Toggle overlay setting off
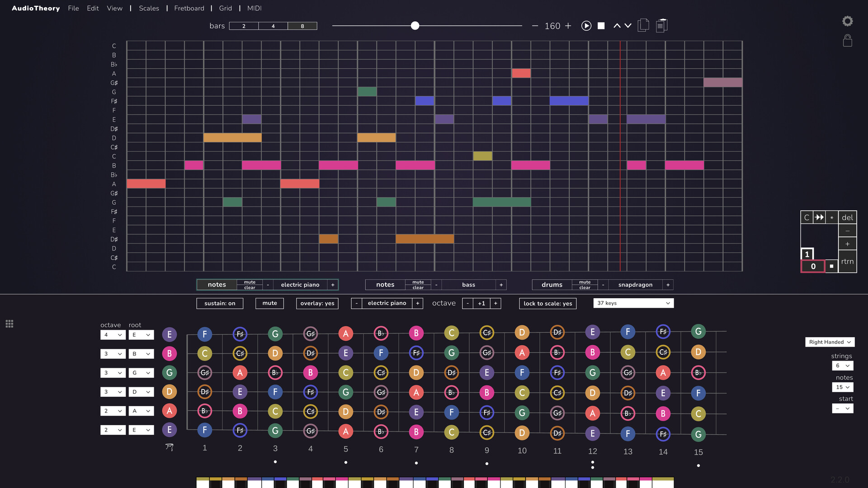Screen dimensions: 868x488 click(317, 303)
